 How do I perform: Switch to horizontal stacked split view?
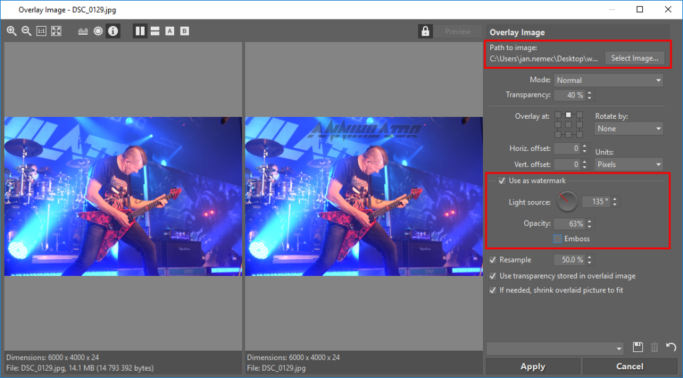pos(155,31)
